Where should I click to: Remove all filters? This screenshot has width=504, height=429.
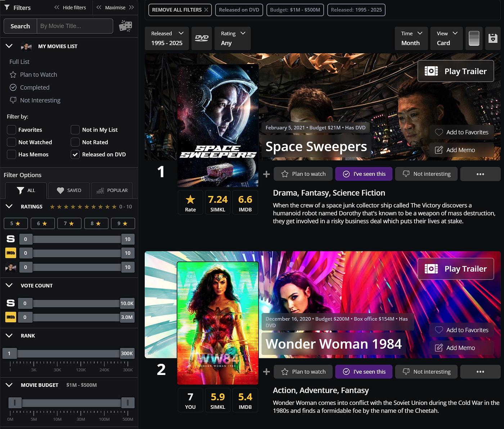[x=180, y=10]
